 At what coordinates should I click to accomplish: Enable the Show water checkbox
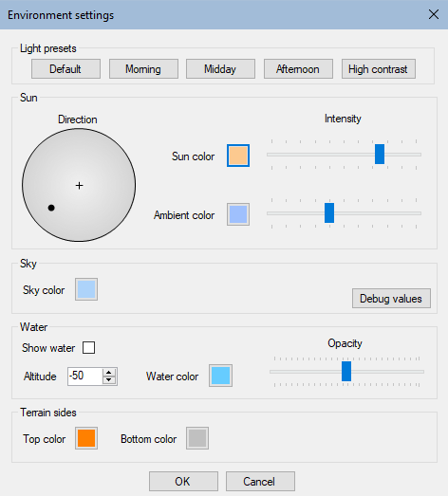88,347
